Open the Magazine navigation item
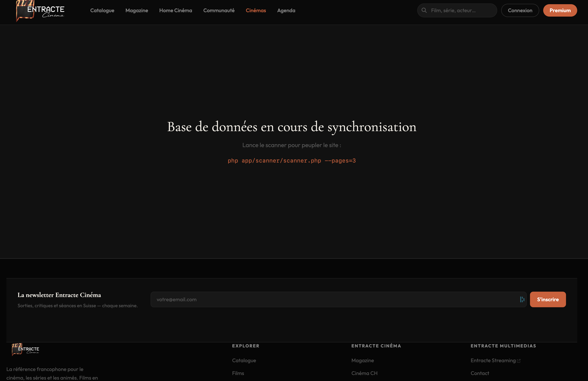Viewport: 588px width, 381px height. click(137, 10)
